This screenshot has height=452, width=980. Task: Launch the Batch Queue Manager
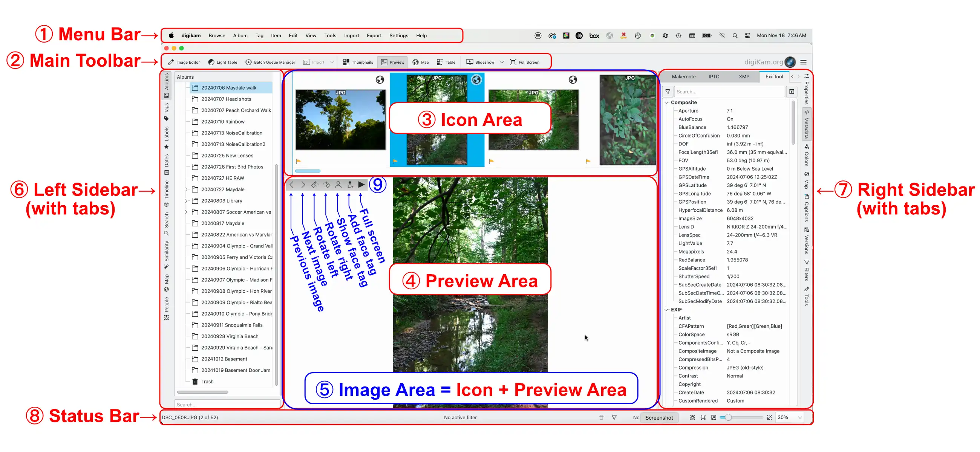(x=270, y=63)
